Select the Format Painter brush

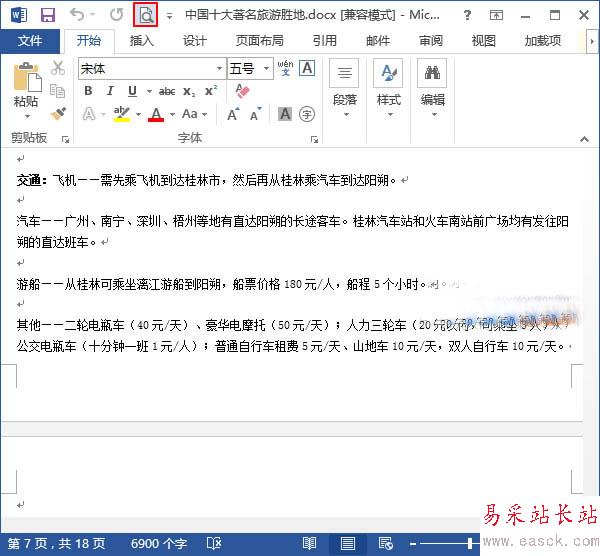[58, 113]
